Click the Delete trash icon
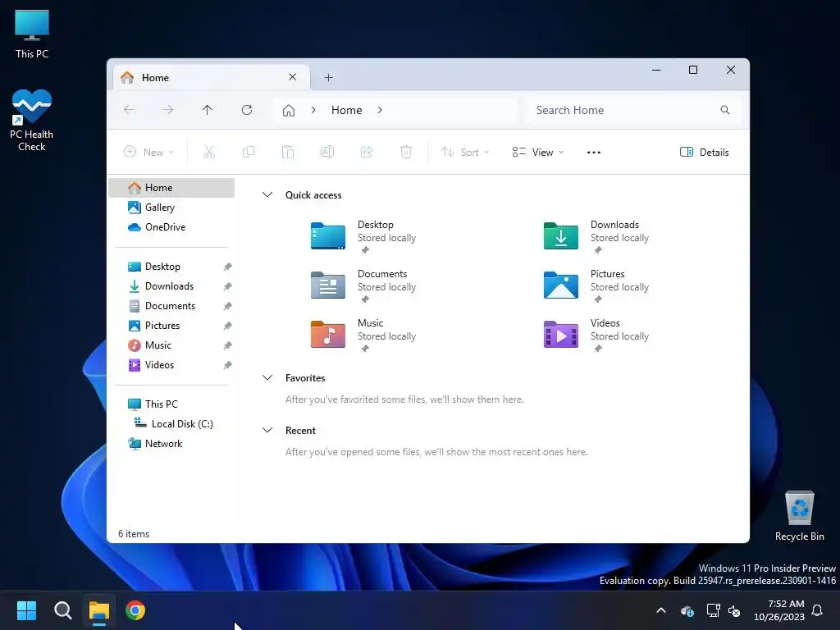The width and height of the screenshot is (840, 630). (x=406, y=152)
